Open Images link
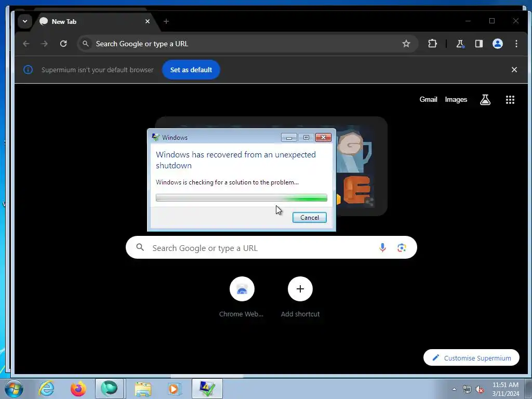Image resolution: width=532 pixels, height=399 pixels. coord(456,99)
